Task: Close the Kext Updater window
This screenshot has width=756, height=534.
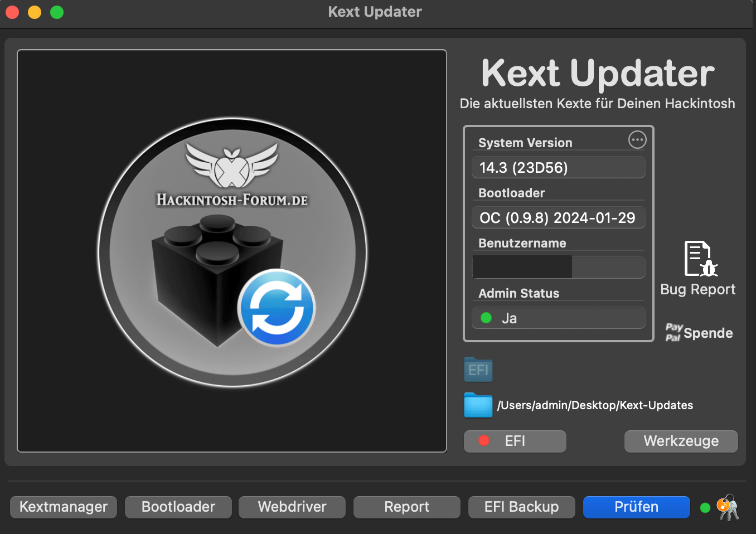Action: coord(12,12)
